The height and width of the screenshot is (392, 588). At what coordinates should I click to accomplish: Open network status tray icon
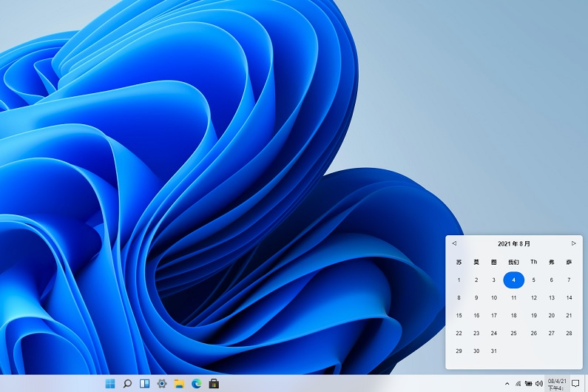(x=518, y=383)
